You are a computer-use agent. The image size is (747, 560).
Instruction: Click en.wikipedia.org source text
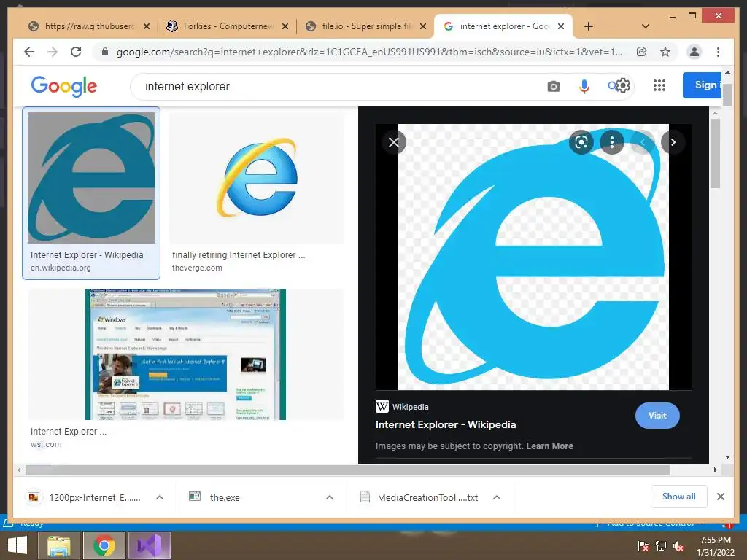(x=61, y=268)
